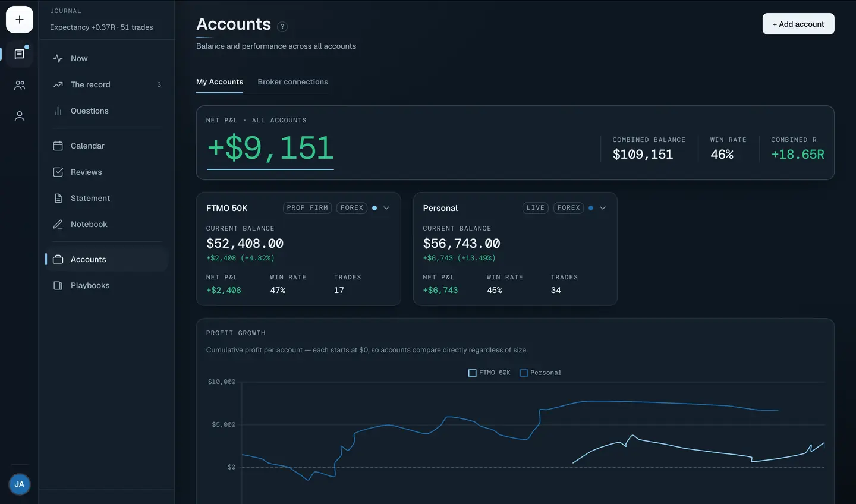Click the trending arrow icon beside The record
The height and width of the screenshot is (504, 856).
[58, 84]
